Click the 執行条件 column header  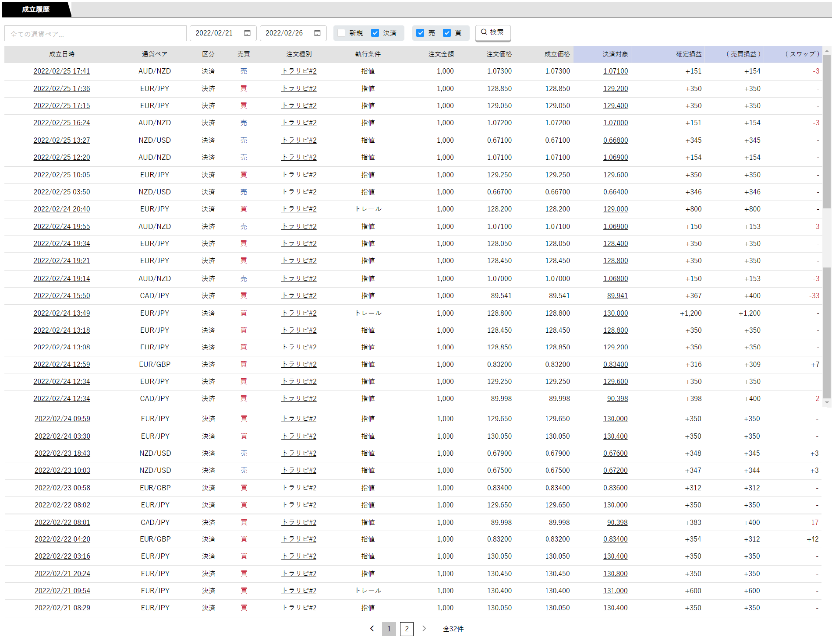pos(368,54)
